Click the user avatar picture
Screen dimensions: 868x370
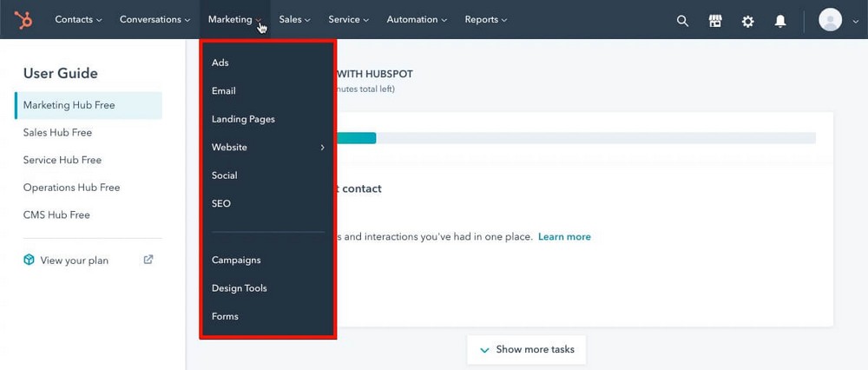(x=830, y=20)
